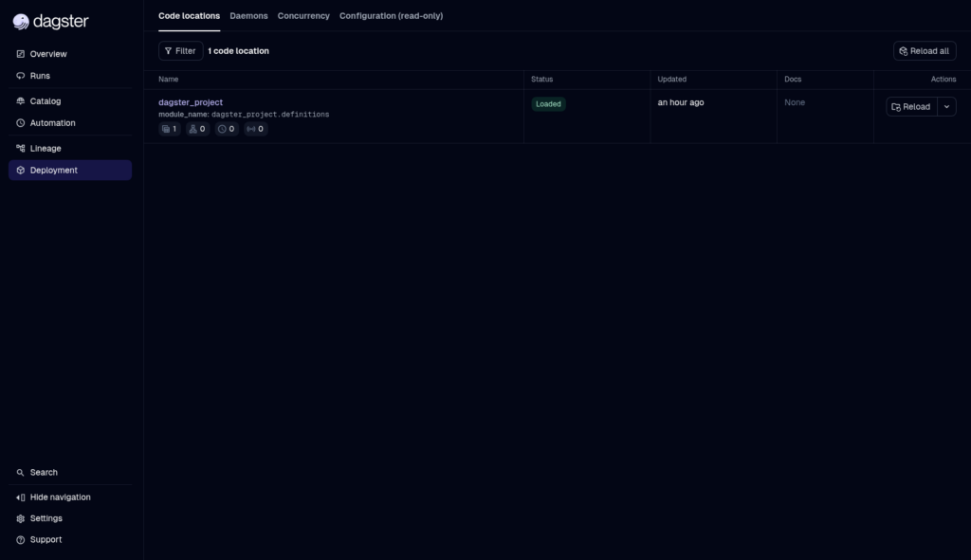
Task: Click the dagster logo
Action: 51,22
